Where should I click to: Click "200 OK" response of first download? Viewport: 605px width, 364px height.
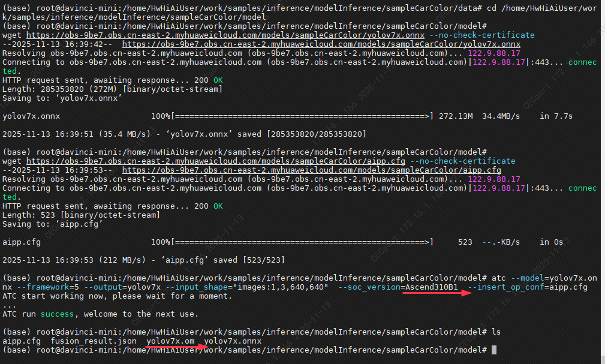(x=208, y=80)
